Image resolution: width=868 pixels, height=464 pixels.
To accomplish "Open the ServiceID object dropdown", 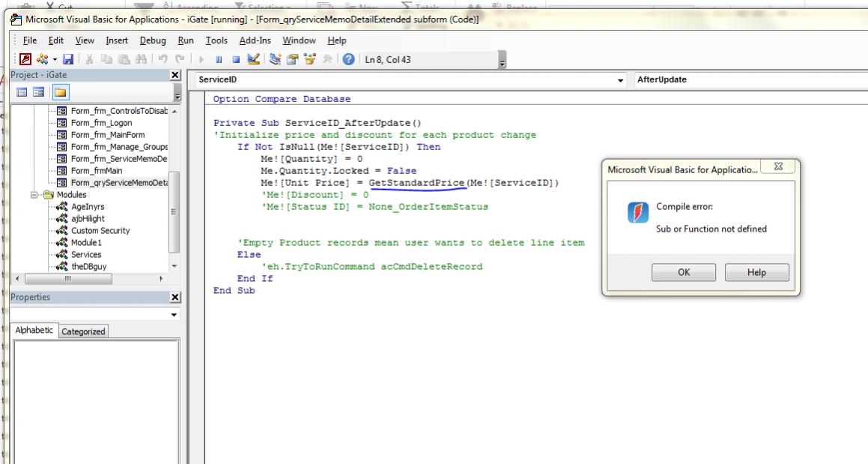I will pos(622,79).
